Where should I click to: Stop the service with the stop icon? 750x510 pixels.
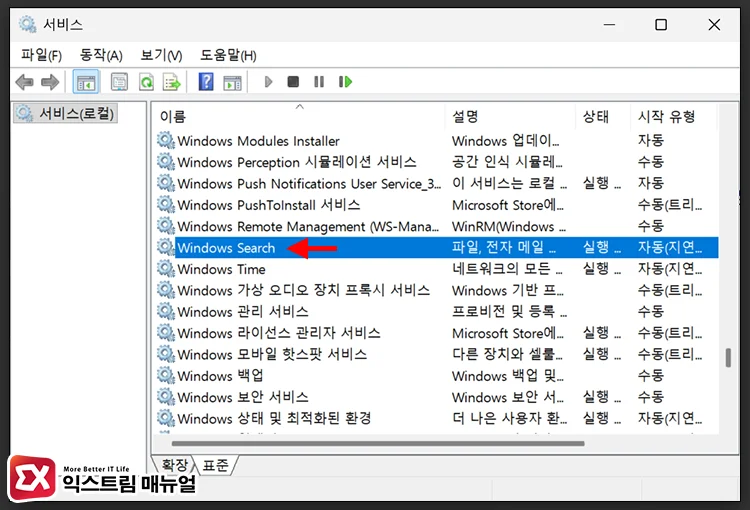click(x=293, y=82)
